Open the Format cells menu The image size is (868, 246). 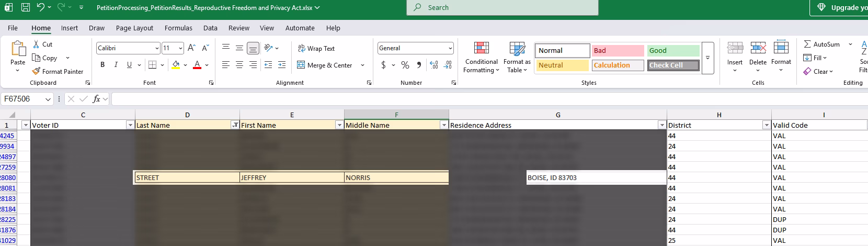point(781,57)
